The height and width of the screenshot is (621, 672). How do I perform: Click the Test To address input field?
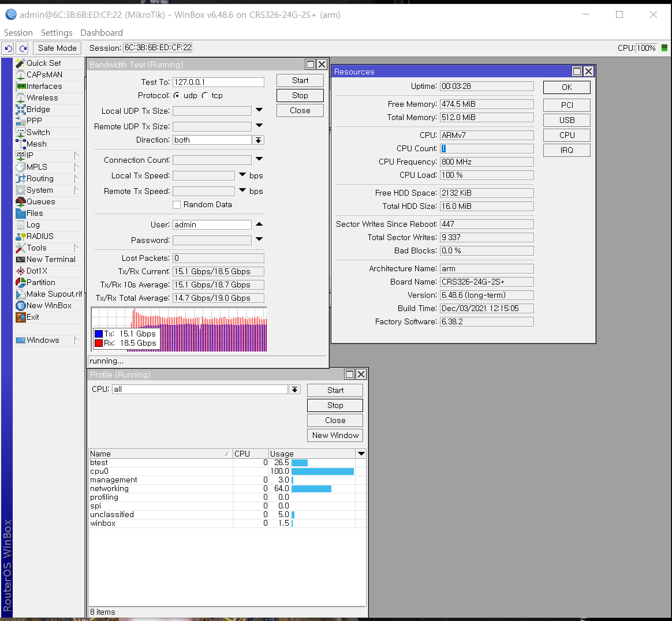point(218,83)
